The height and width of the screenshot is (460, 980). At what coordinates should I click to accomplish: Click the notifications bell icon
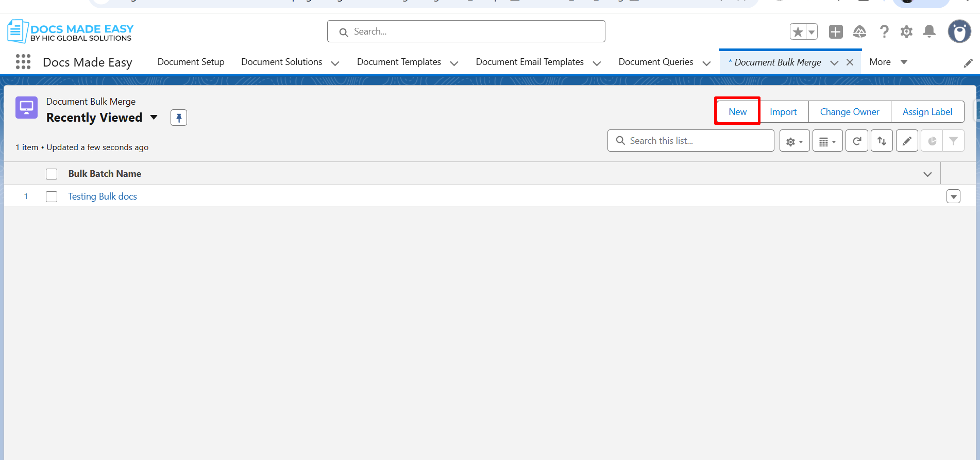[x=929, y=31]
